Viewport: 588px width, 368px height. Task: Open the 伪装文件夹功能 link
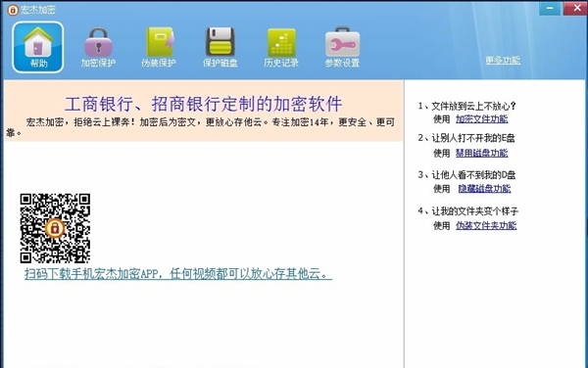pyautogui.click(x=486, y=225)
